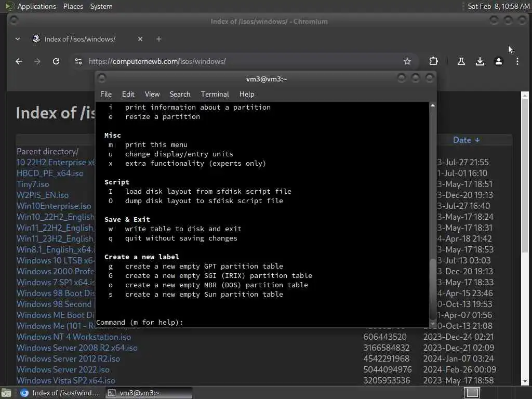Click the terminal window menu button at top-left
This screenshot has width=532, height=399.
tap(102, 78)
